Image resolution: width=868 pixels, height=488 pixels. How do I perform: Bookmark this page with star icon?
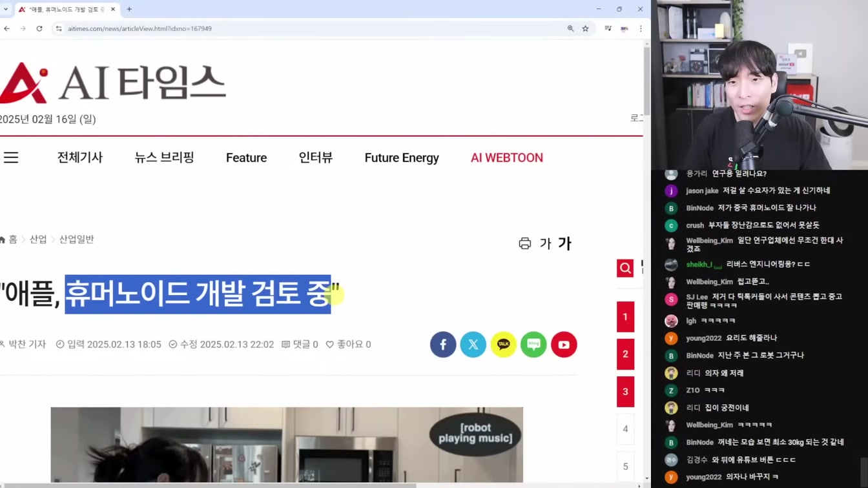585,28
